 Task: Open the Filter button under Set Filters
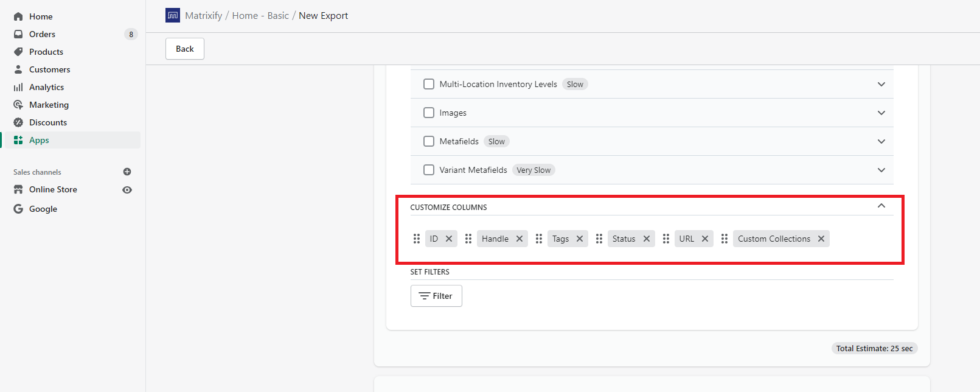pos(436,296)
